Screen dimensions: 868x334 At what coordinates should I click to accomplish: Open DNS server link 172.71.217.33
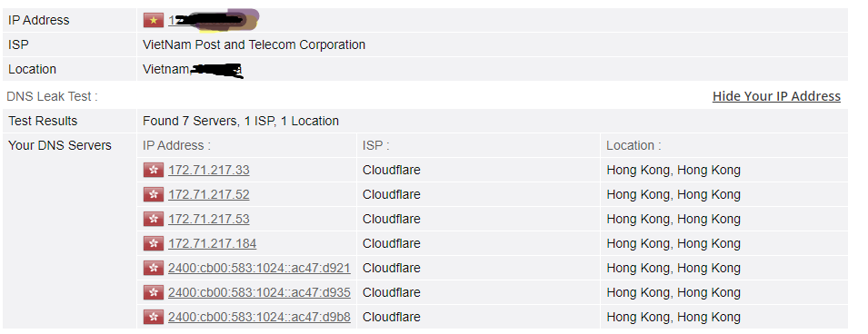(x=209, y=171)
